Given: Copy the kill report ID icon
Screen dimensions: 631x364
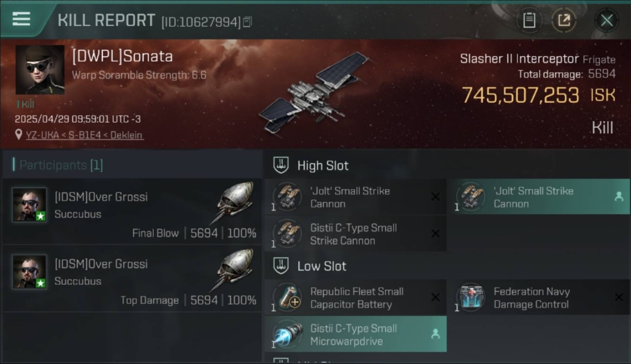Looking at the screenshot, I should click(x=248, y=22).
